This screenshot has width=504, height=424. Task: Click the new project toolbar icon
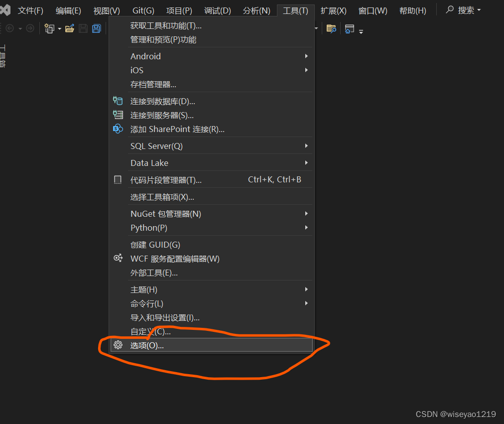click(x=49, y=28)
